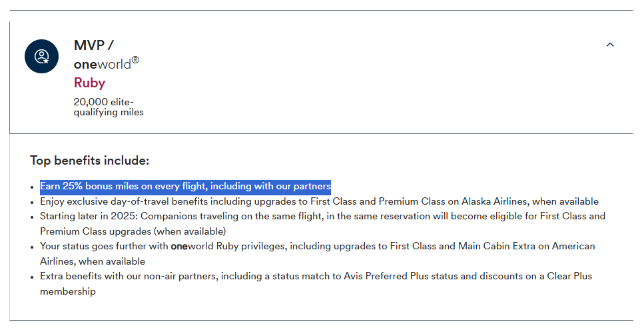Click the member star profile icon
This screenshot has width=644, height=330.
point(41,56)
